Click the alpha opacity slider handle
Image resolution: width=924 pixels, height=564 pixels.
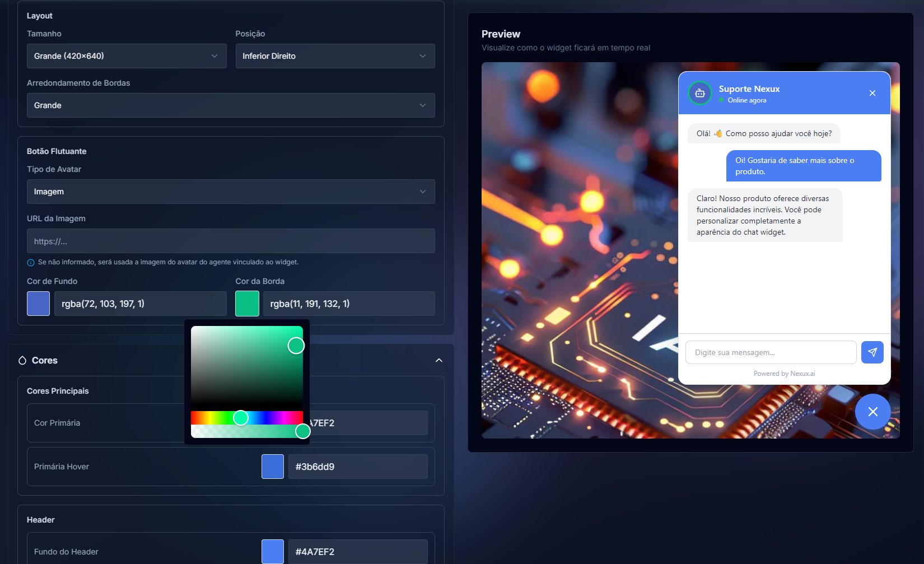(302, 431)
